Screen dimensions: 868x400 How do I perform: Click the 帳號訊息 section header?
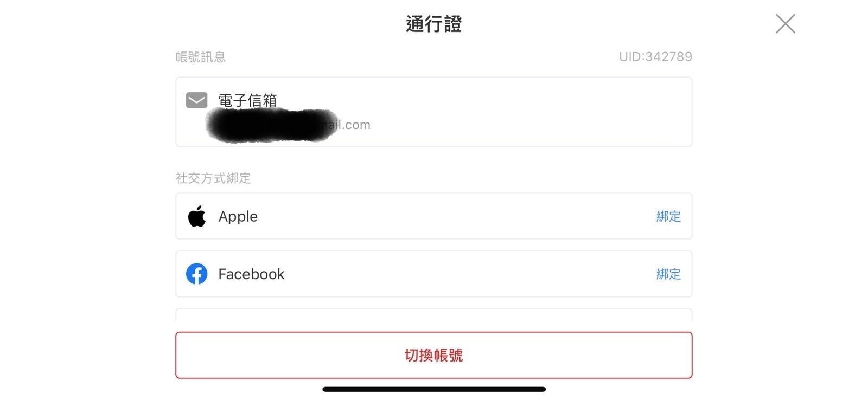[201, 57]
